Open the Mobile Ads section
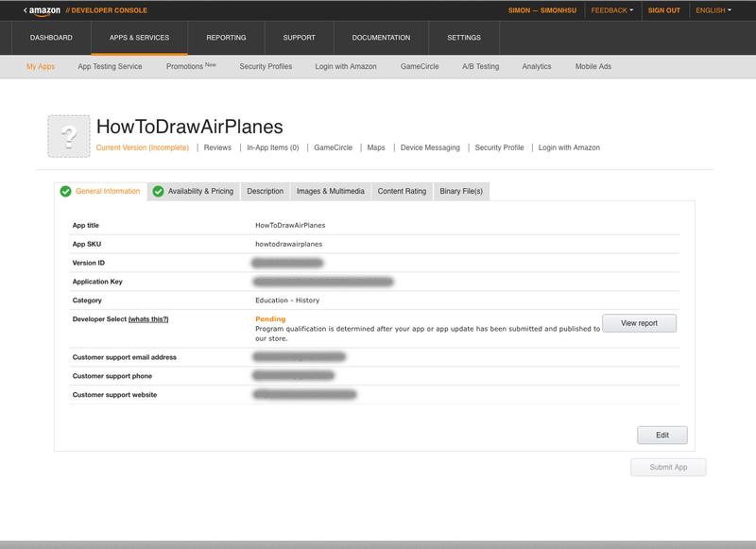This screenshot has height=549, width=756. (x=593, y=66)
